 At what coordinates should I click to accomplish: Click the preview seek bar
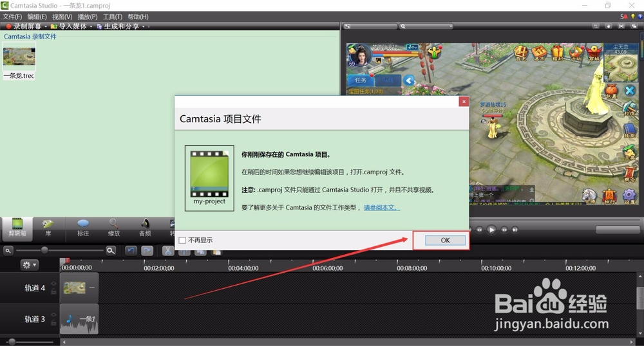[554, 221]
